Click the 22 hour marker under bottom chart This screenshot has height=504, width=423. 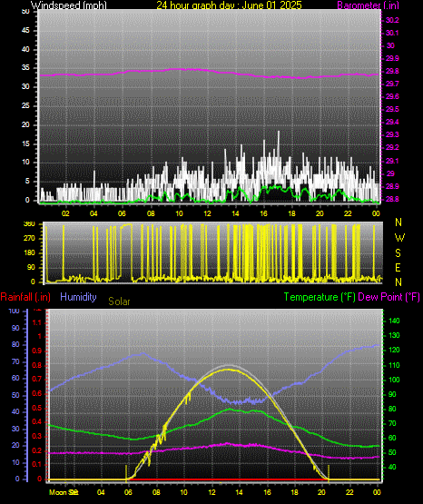349,492
